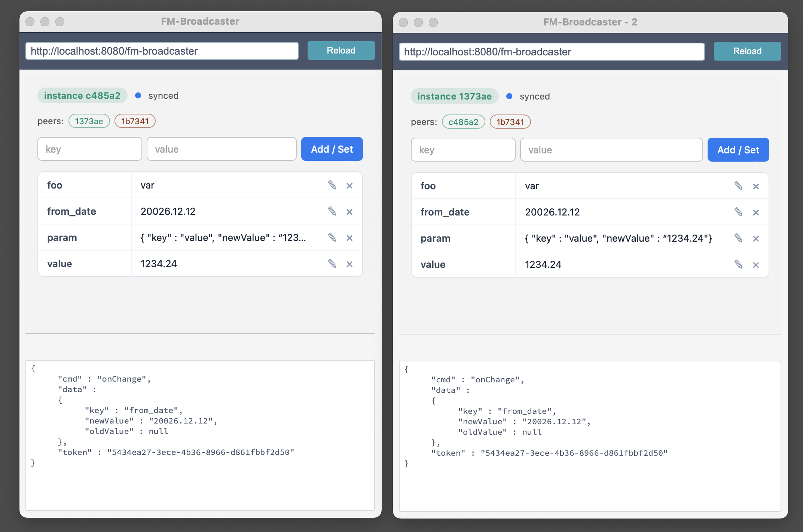Delete param row in FM-Broadcaster - 2 window
This screenshot has width=803, height=532.
tap(756, 239)
